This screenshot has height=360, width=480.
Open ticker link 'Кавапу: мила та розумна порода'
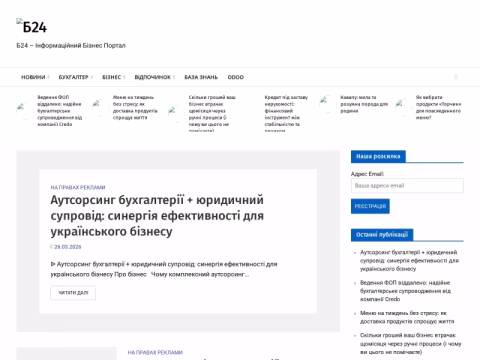click(364, 104)
